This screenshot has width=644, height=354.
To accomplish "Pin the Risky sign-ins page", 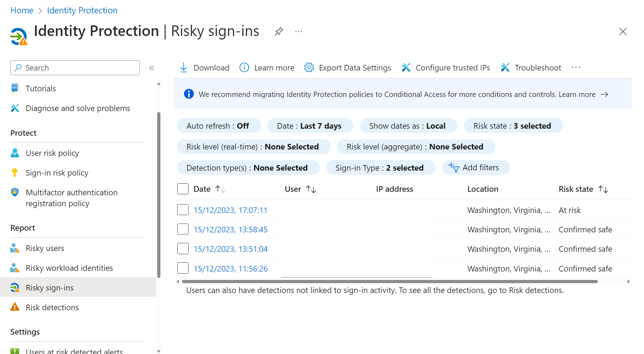I will click(279, 31).
